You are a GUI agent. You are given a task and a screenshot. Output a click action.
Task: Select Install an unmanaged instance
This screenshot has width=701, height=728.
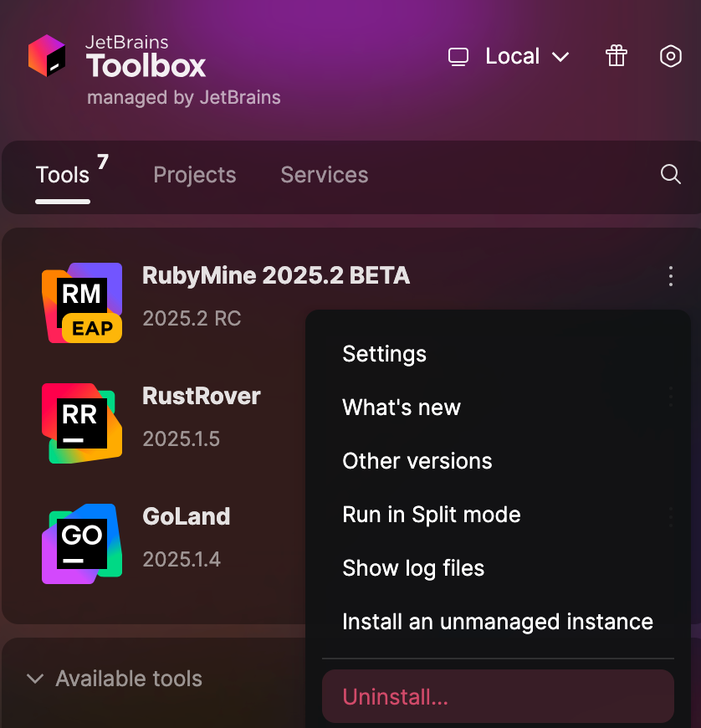[x=497, y=622]
